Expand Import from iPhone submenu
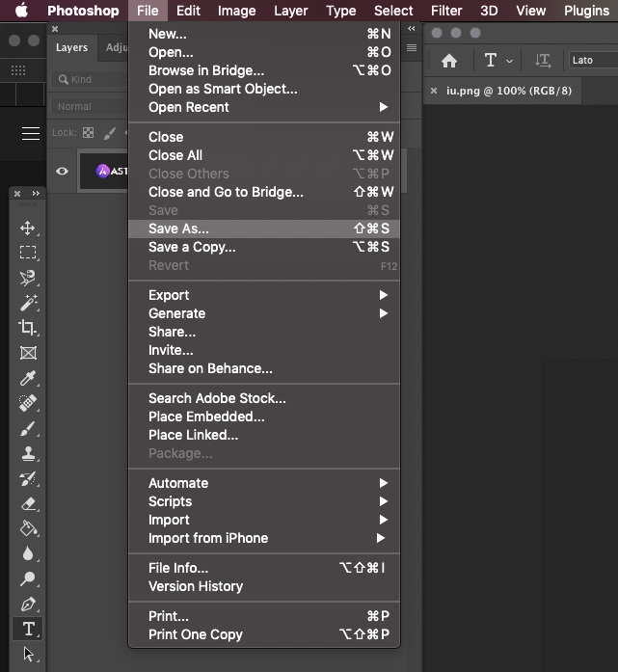Image resolution: width=618 pixels, height=672 pixels. point(264,538)
